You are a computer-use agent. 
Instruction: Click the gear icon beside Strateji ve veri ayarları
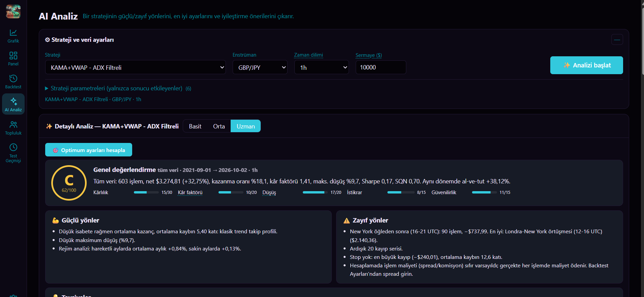pyautogui.click(x=48, y=40)
